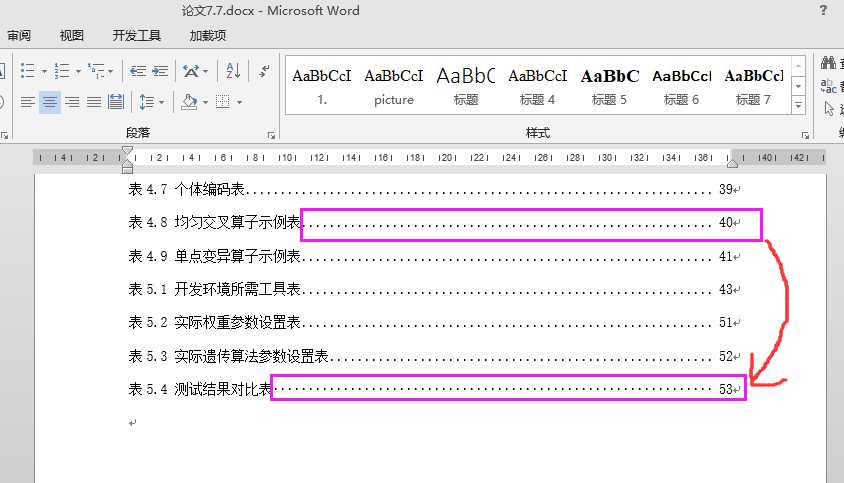Viewport: 844px width, 483px height.
Task: Open the 审阅 ribbon tab
Action: point(19,36)
